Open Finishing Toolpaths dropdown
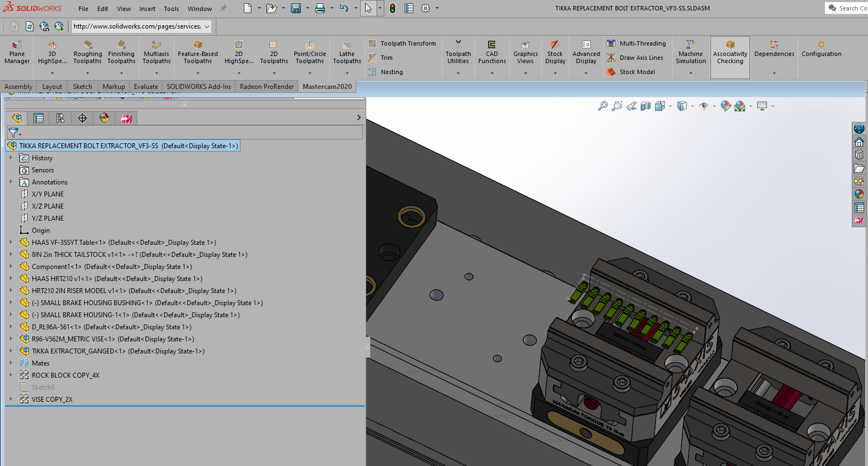This screenshot has width=868, height=466. coord(121,73)
